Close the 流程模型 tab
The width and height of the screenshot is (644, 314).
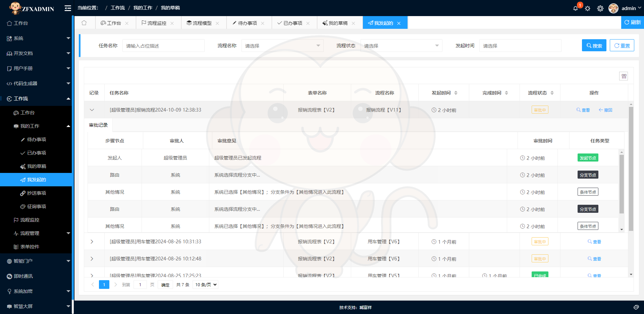217,23
